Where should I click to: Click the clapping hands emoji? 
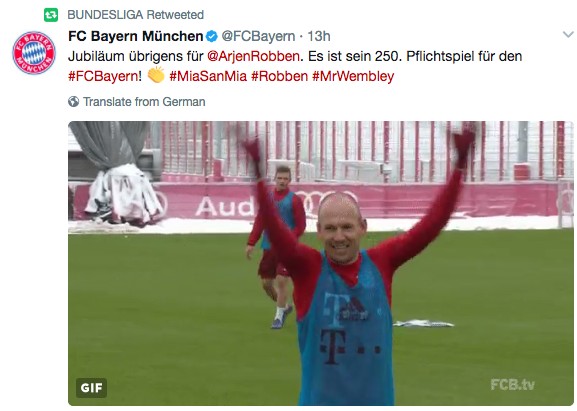[156, 75]
